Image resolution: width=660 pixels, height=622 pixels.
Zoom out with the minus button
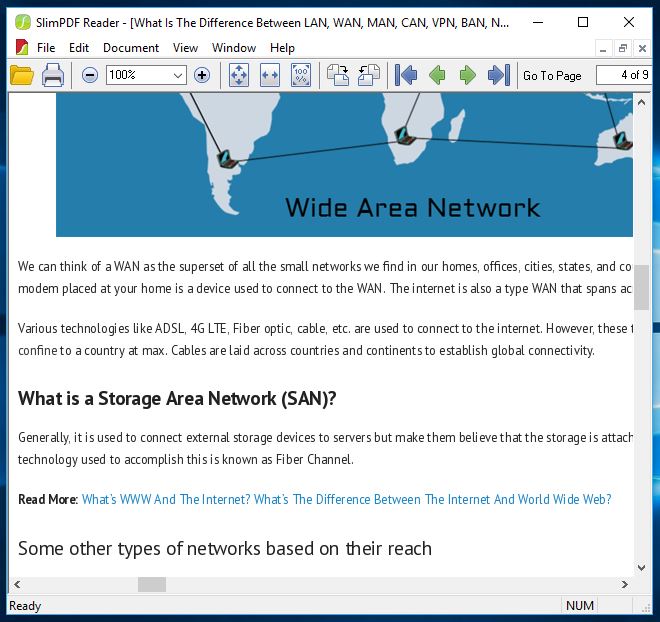point(90,75)
